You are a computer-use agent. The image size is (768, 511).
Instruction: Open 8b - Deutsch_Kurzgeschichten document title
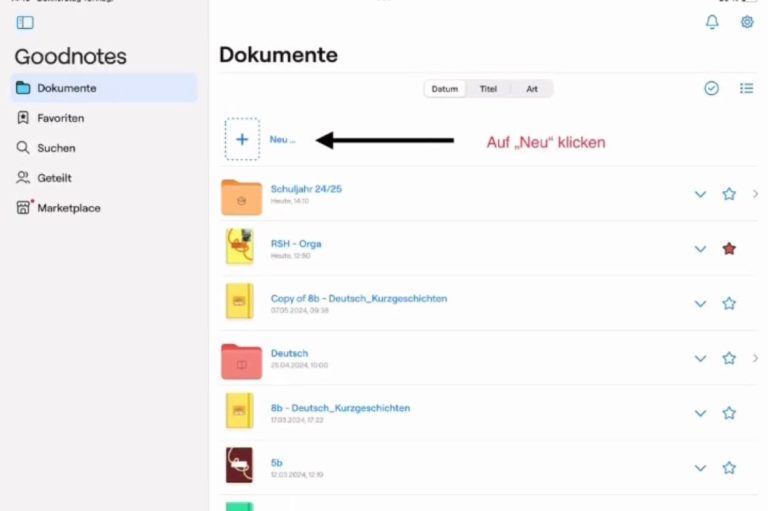(x=340, y=408)
